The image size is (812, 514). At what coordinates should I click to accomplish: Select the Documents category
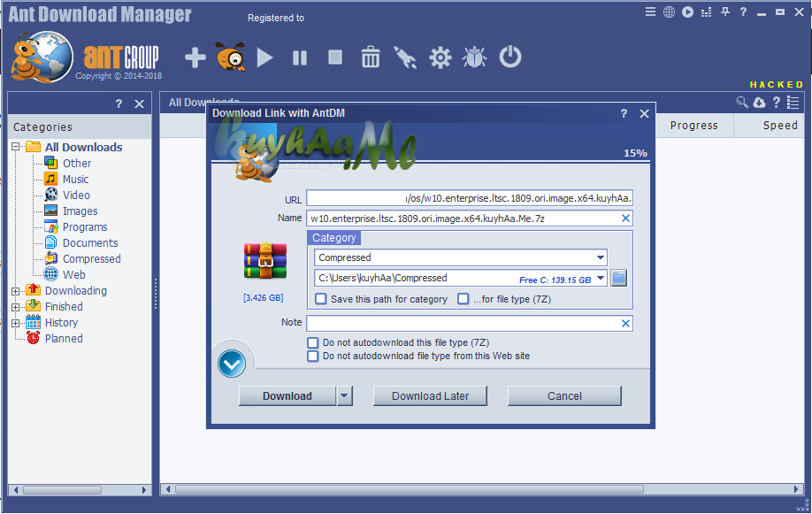[x=90, y=243]
